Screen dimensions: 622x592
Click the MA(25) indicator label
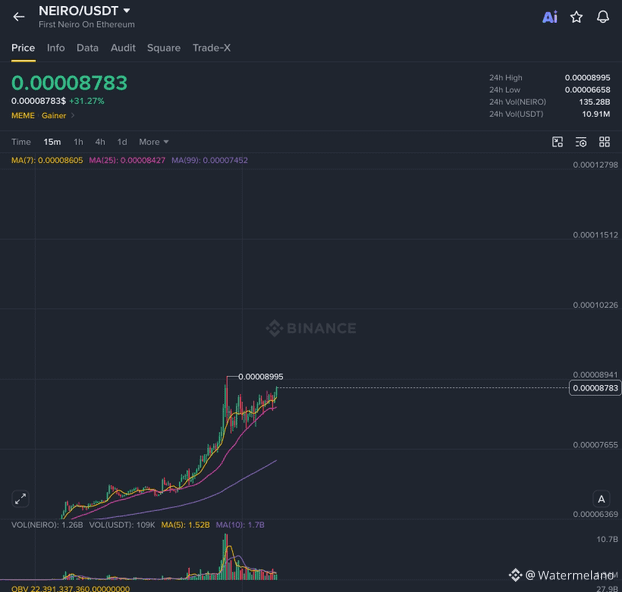tap(127, 160)
